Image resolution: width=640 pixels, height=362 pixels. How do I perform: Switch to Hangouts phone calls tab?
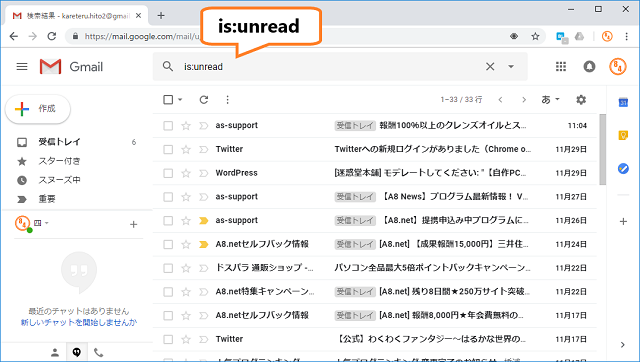pos(98,353)
